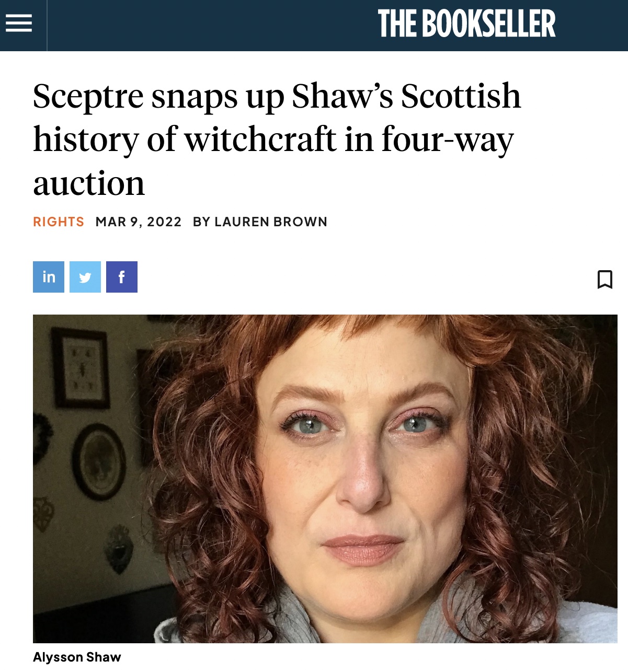Bookmark this article

pos(605,279)
